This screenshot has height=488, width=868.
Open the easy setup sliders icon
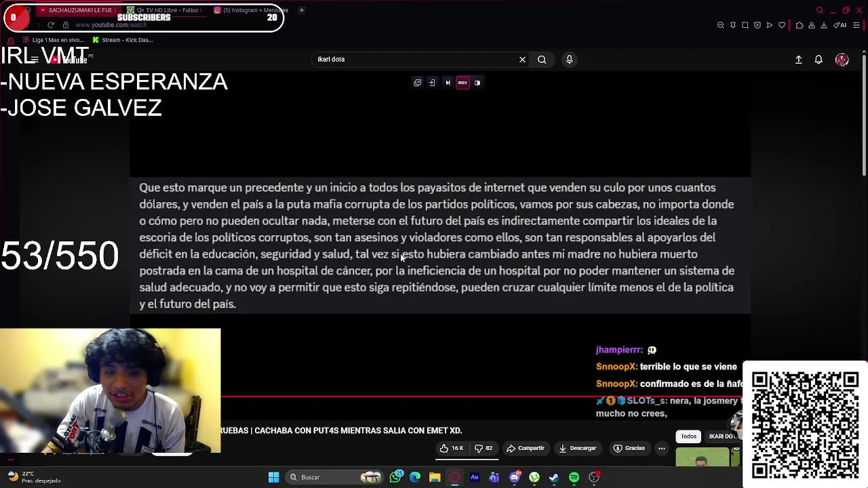(856, 25)
